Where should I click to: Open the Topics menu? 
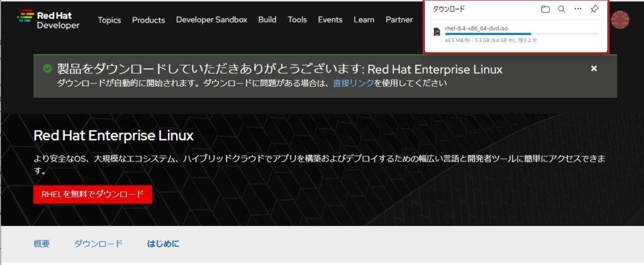coord(109,20)
